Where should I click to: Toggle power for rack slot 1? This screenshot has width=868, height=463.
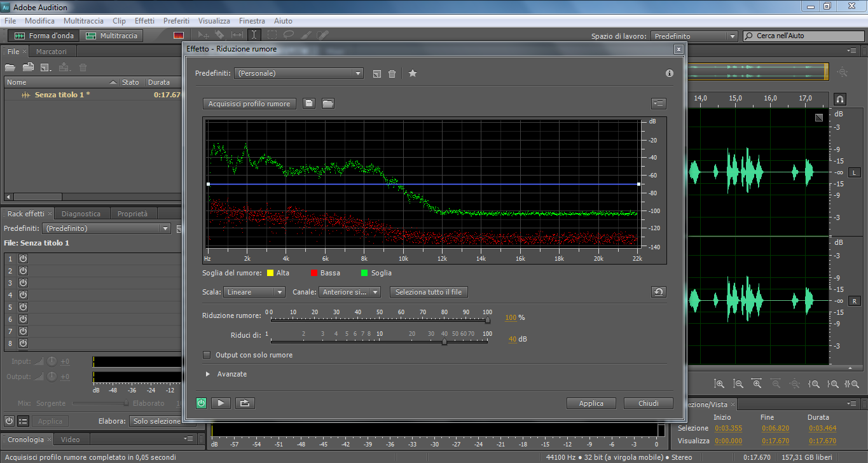[x=23, y=258]
